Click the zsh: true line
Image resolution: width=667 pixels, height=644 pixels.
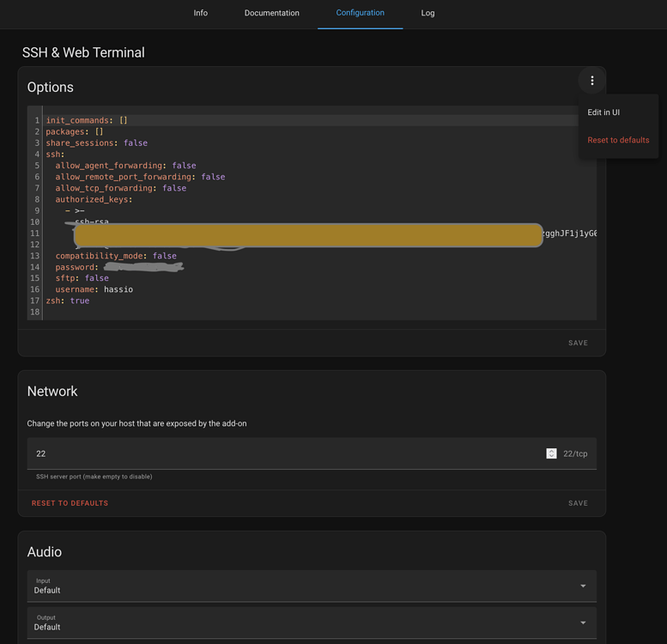pos(67,301)
